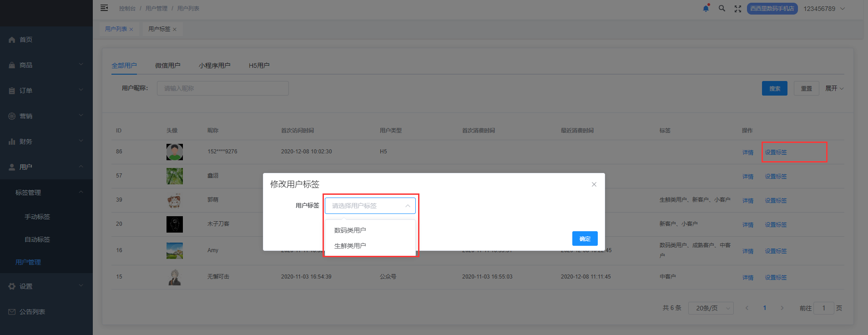This screenshot has width=868, height=335.
Task: Open search via magnifier icon
Action: pyautogui.click(x=722, y=9)
